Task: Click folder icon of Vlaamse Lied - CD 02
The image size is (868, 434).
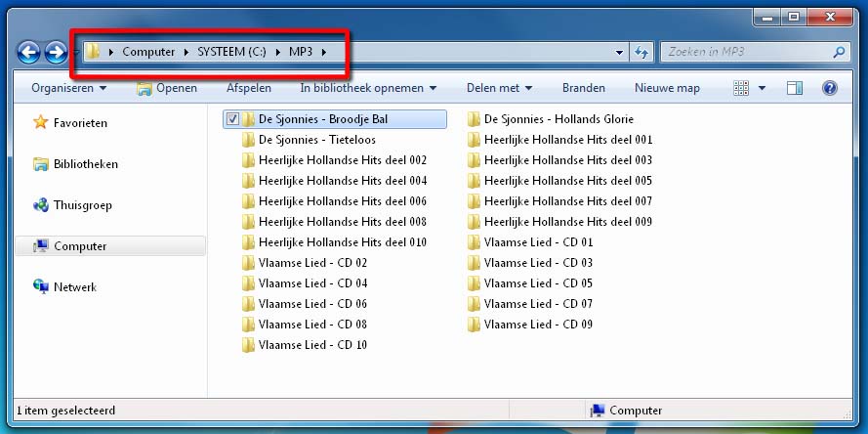Action: tap(248, 263)
